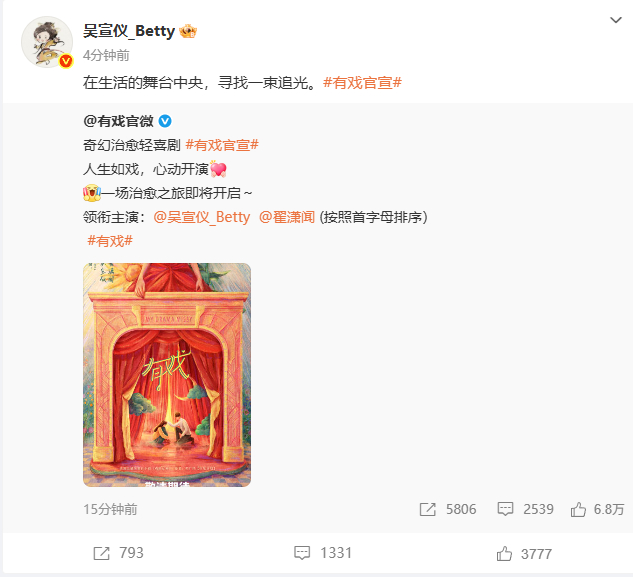
Task: Click the crown membership badge icon
Action: point(188,31)
